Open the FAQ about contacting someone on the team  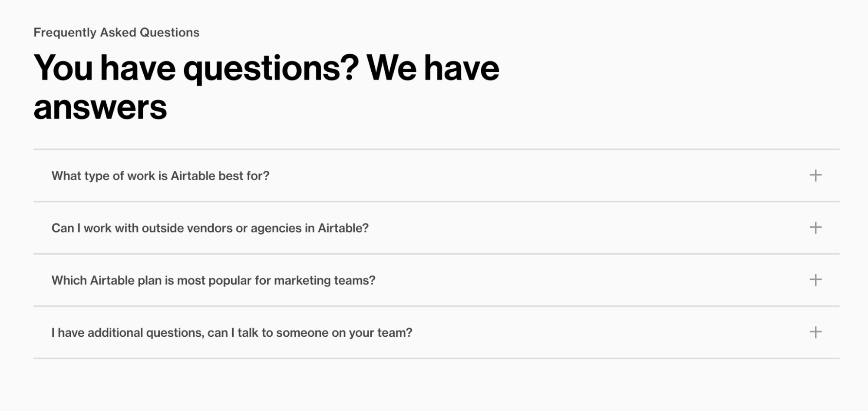232,333
